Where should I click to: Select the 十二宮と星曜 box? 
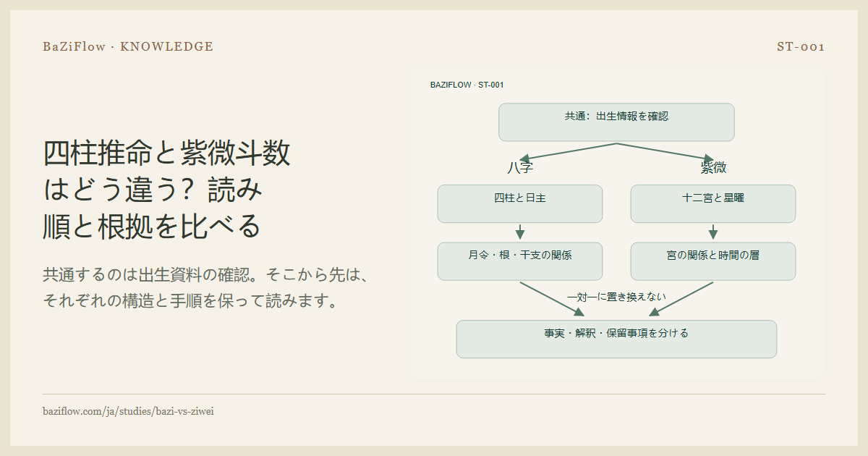[x=713, y=203]
